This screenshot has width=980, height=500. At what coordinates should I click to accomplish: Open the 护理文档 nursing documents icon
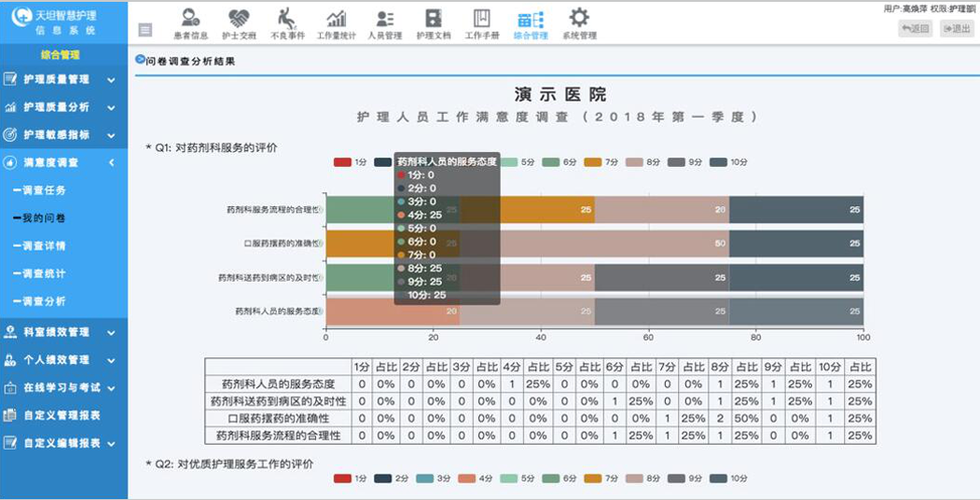434,23
